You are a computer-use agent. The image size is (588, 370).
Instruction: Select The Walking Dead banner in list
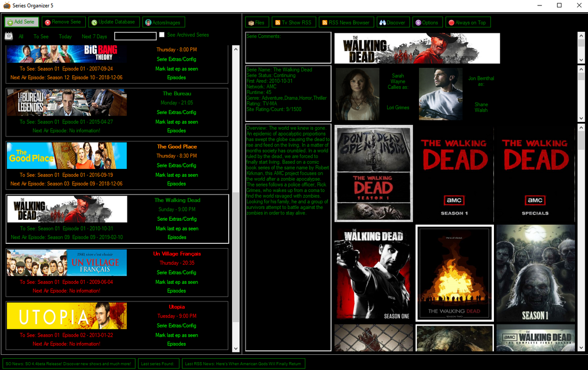[67, 209]
